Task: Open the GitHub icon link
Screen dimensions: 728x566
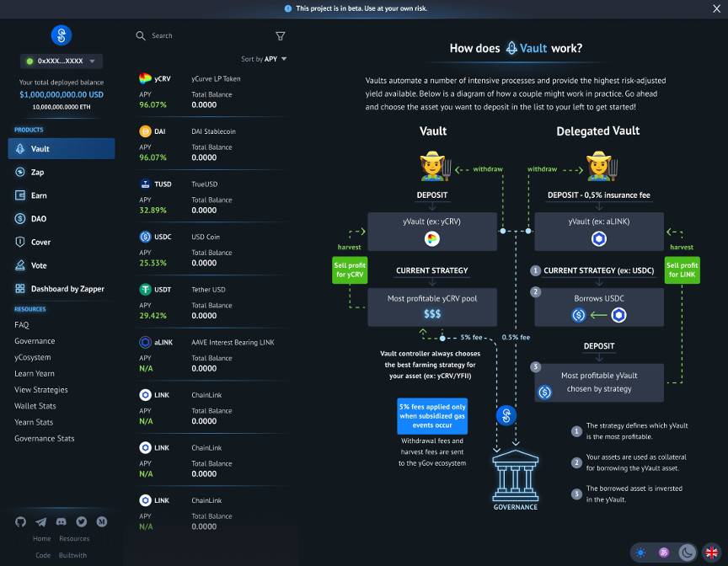Action: tap(21, 522)
